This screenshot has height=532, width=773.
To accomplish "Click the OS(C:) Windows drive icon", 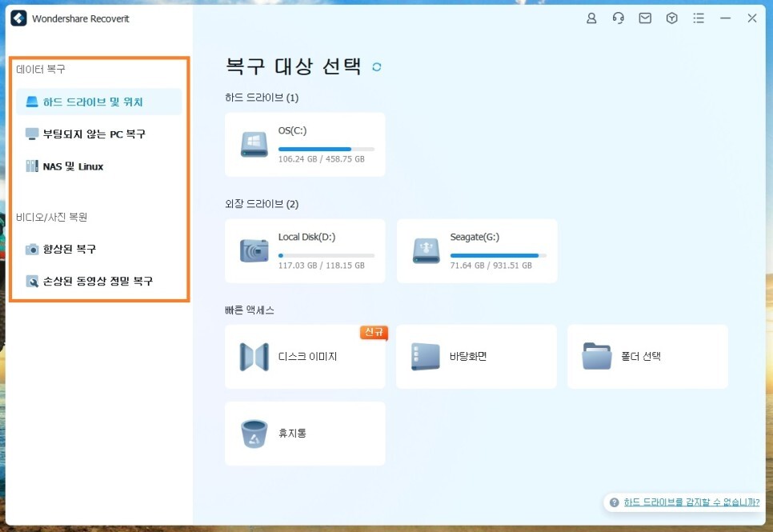I will point(254,144).
